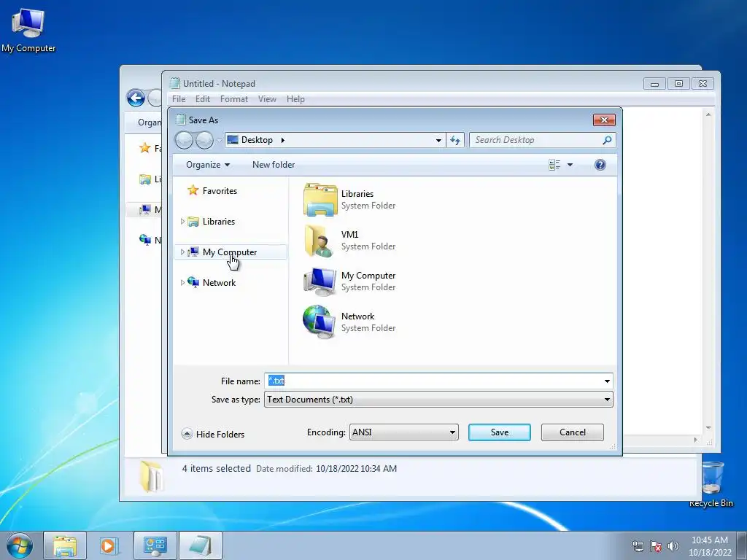Open the File name dropdown arrow
The image size is (747, 560).
pyautogui.click(x=607, y=381)
